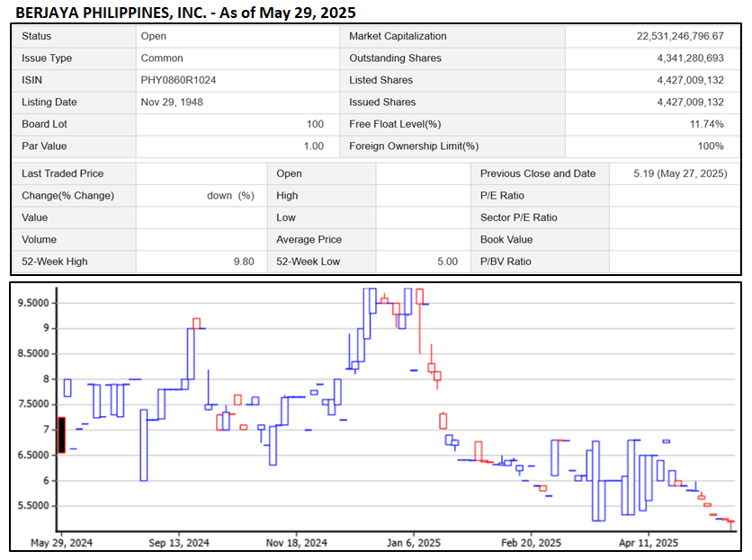Click the "Book Value" label
Screen dimensions: 752x560
[506, 240]
